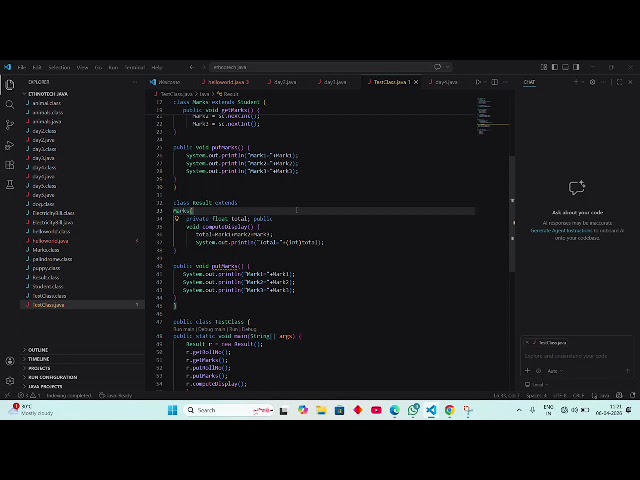Open Source Control view in activity bar
The width and height of the screenshot is (640, 480).
pyautogui.click(x=10, y=124)
